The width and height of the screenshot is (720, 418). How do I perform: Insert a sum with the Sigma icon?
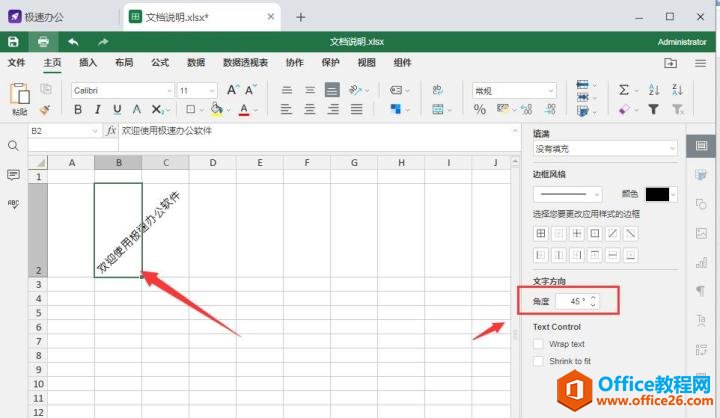coord(624,90)
